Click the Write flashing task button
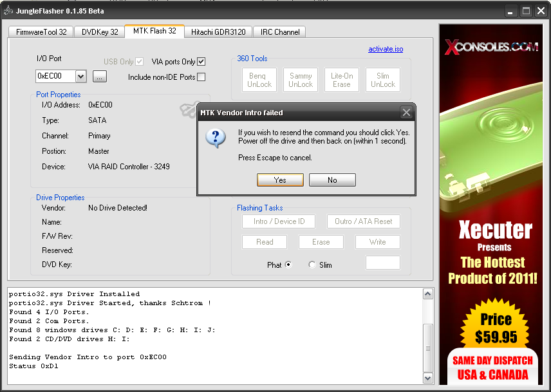The width and height of the screenshot is (551, 392). tap(377, 241)
